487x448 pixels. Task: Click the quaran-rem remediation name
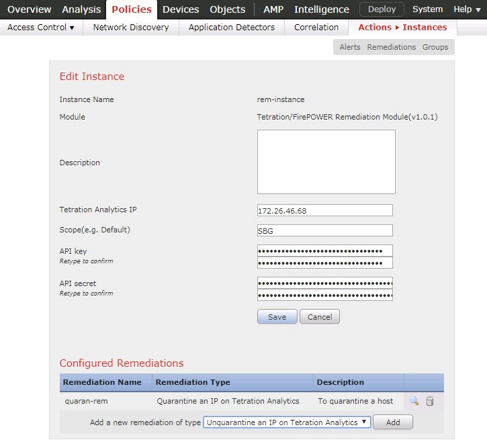click(86, 401)
